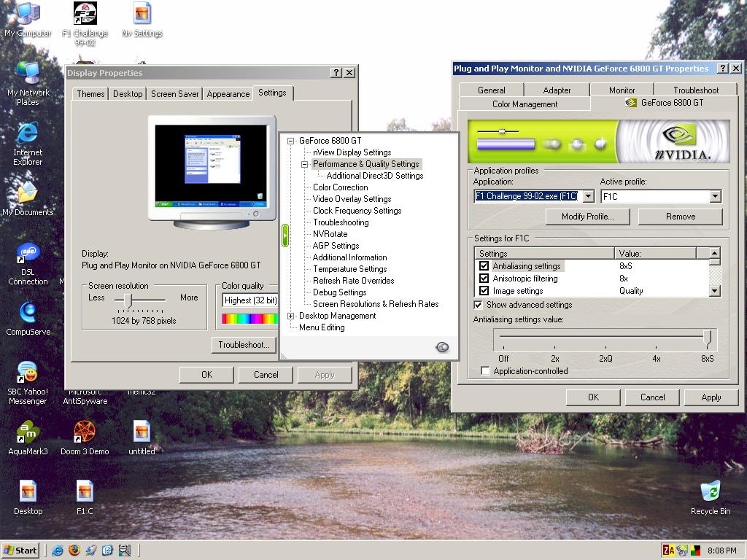This screenshot has height=560, width=747.
Task: Open the F1 Challenge 99-02 desktop icon
Action: coord(85,14)
